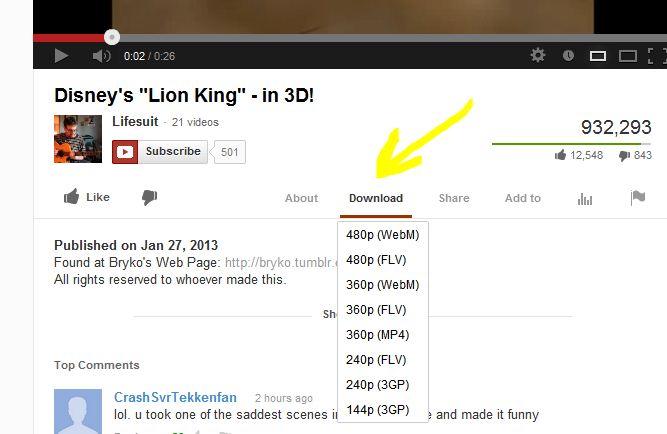The height and width of the screenshot is (434, 667).
Task: Open the Share tab
Action: point(454,198)
